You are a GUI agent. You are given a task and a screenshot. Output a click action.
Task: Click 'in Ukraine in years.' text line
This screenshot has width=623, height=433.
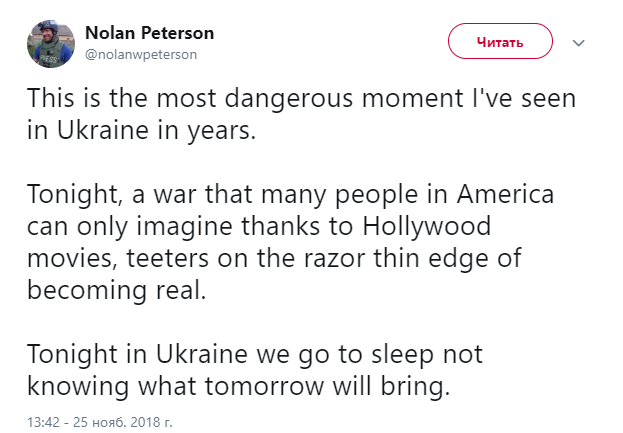(x=141, y=130)
